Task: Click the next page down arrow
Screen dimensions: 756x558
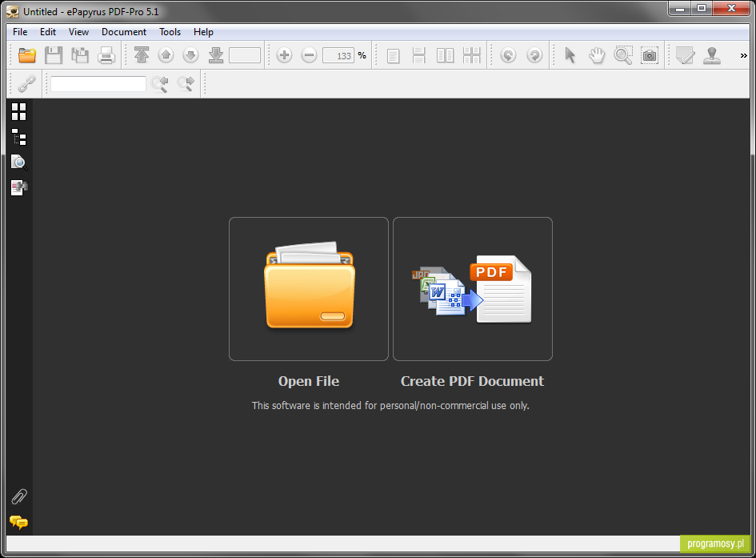Action: [191, 55]
